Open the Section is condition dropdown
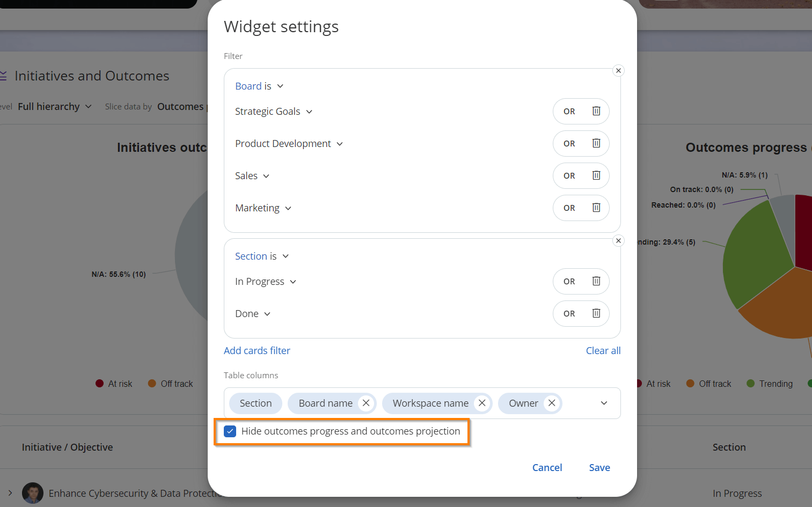The width and height of the screenshot is (812, 507). [262, 256]
